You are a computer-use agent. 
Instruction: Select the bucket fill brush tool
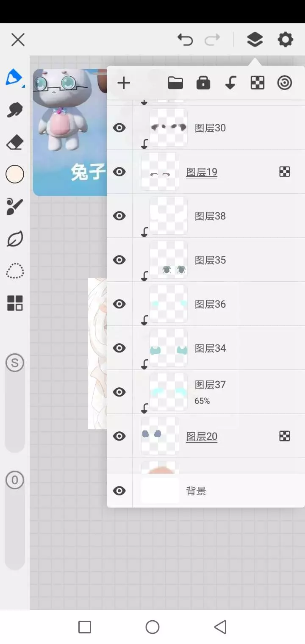[15, 206]
